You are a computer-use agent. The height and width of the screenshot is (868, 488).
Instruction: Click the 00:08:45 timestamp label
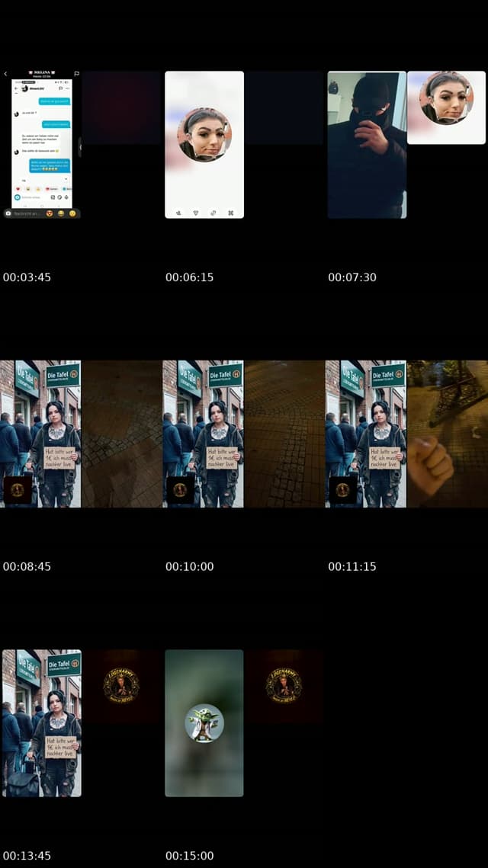click(27, 567)
